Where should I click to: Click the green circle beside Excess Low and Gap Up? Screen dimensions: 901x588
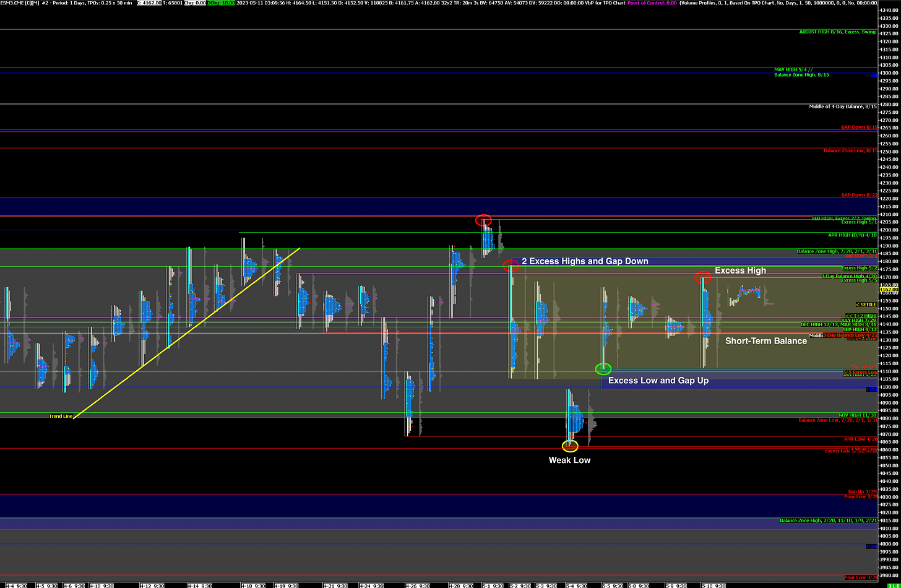coord(603,369)
